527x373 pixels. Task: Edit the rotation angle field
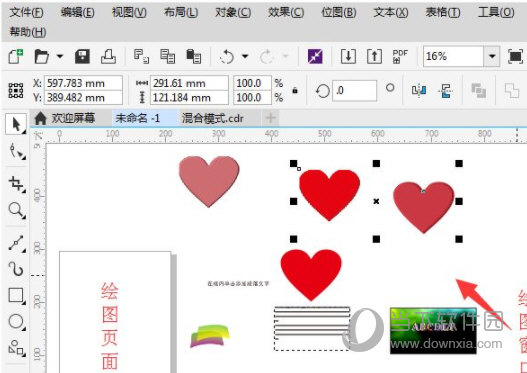tap(354, 90)
